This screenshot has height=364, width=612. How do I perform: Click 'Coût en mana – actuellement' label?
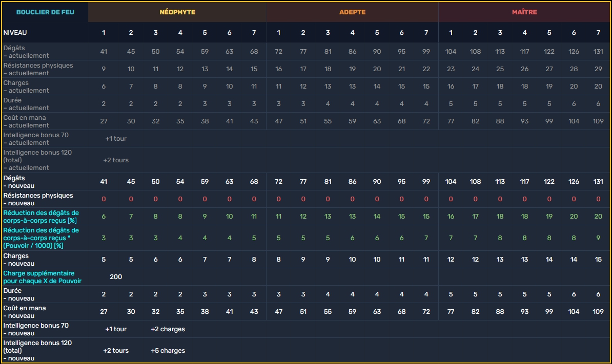[26, 121]
